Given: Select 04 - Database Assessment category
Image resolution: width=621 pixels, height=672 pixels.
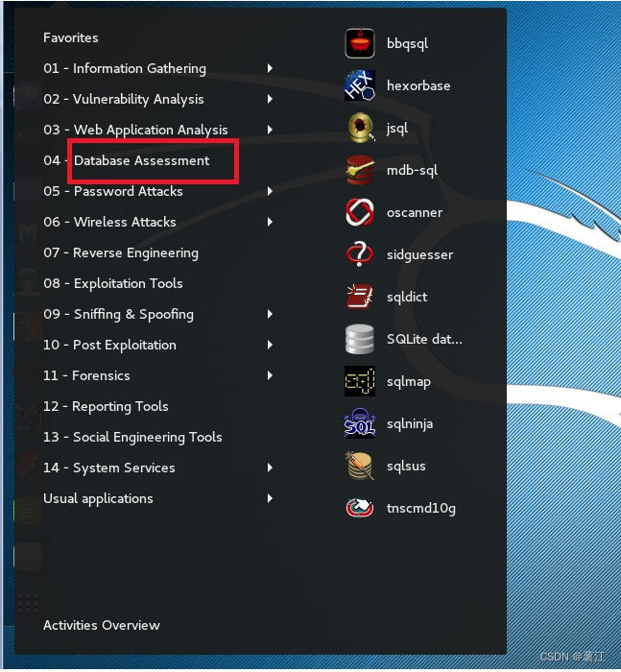Looking at the screenshot, I should tap(127, 160).
